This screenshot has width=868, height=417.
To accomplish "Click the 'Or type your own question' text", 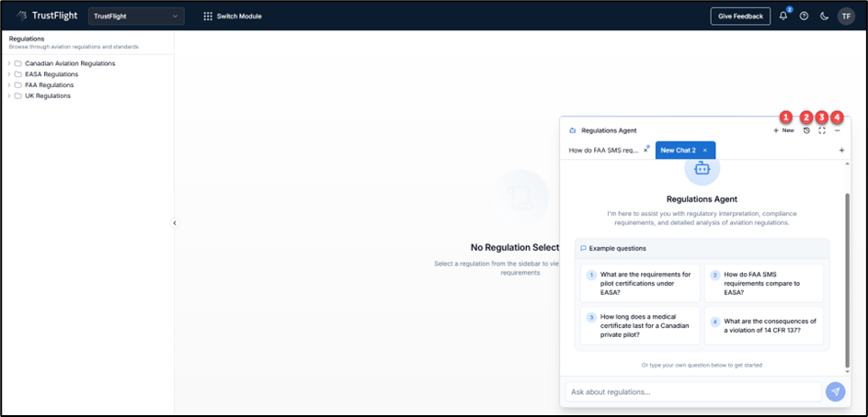I will (702, 365).
